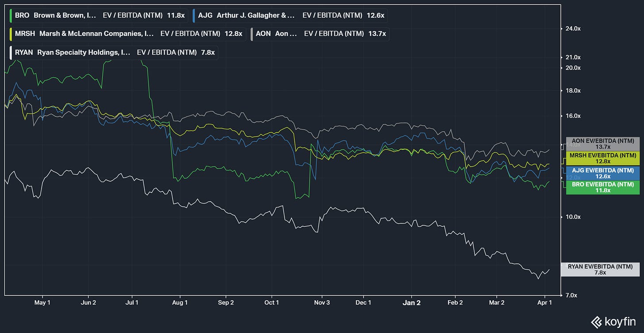Click the Mar 2 date on the x-axis

(x=497, y=303)
